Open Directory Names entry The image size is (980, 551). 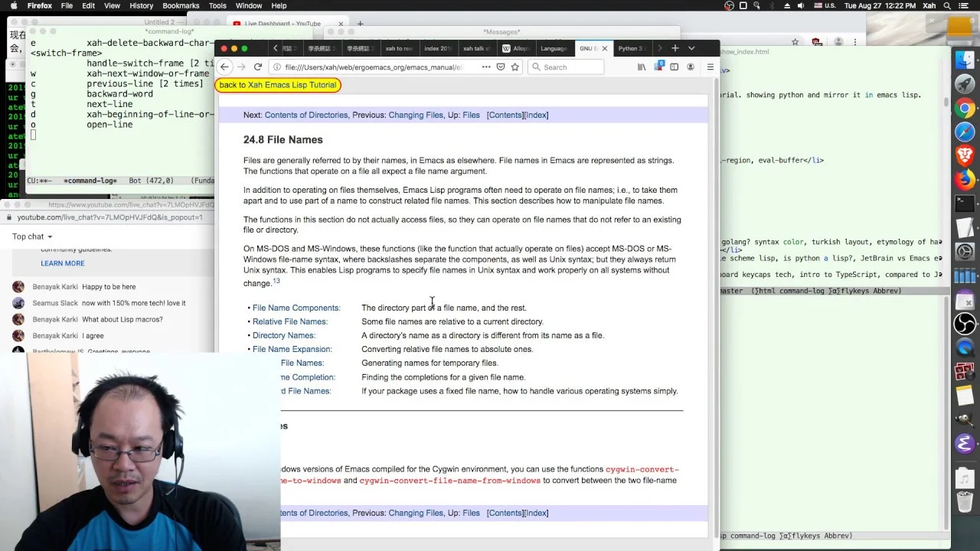coord(283,335)
